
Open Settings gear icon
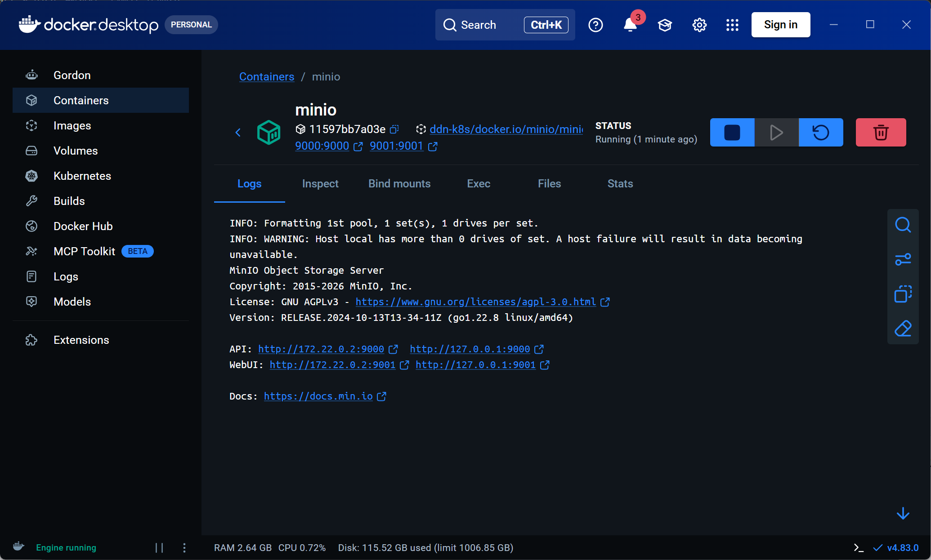[x=699, y=25]
